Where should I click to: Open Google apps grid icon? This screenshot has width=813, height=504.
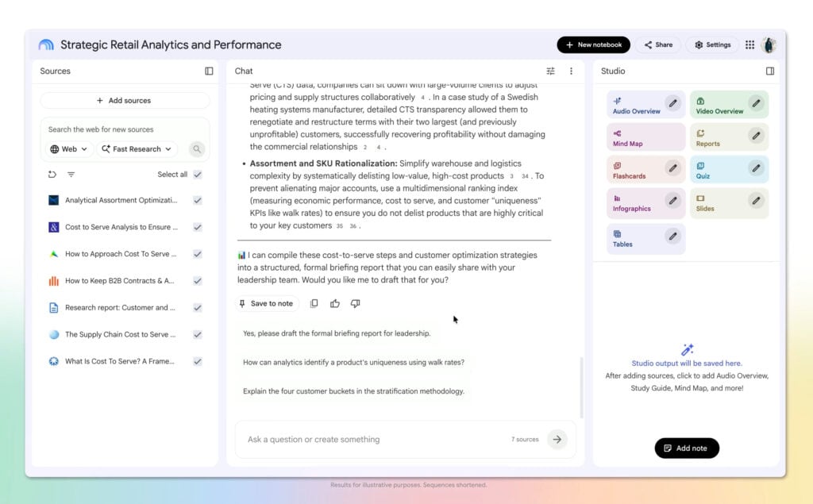[749, 44]
